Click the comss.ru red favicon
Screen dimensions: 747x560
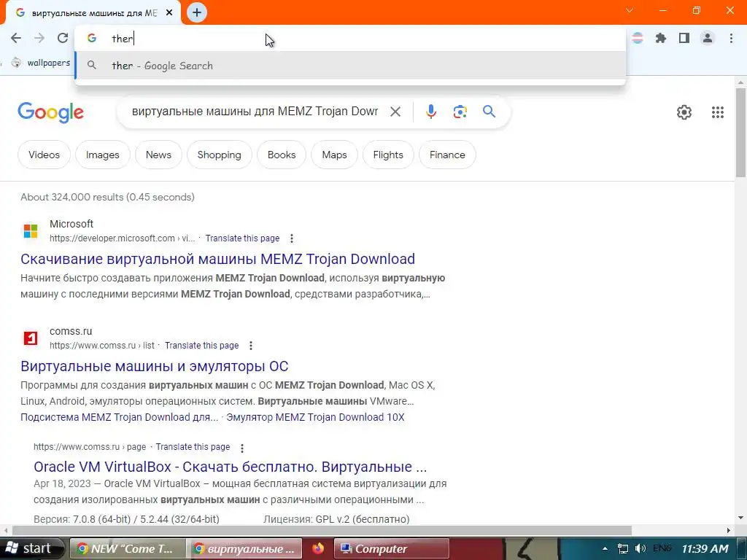(31, 338)
